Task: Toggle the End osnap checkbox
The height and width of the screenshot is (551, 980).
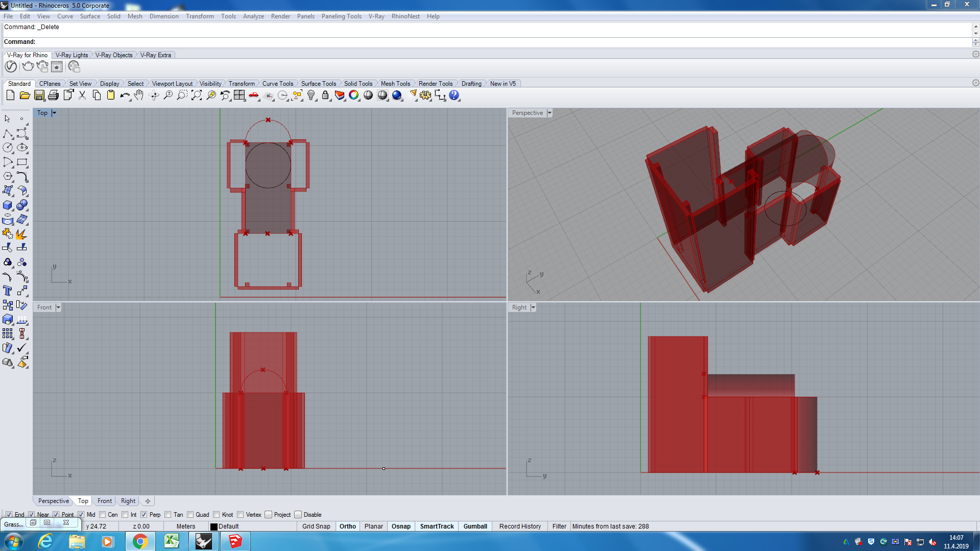Action: pyautogui.click(x=9, y=515)
